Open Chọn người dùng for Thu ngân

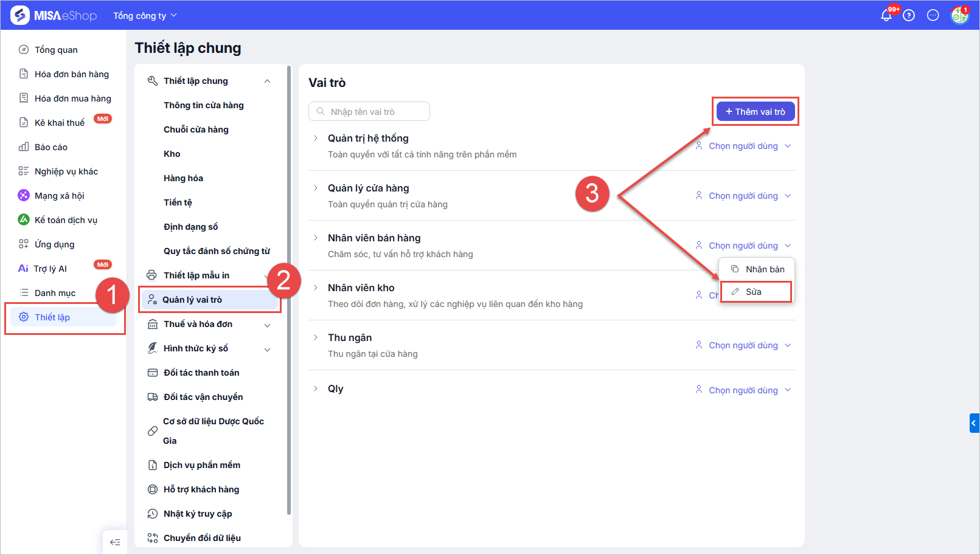pos(743,345)
